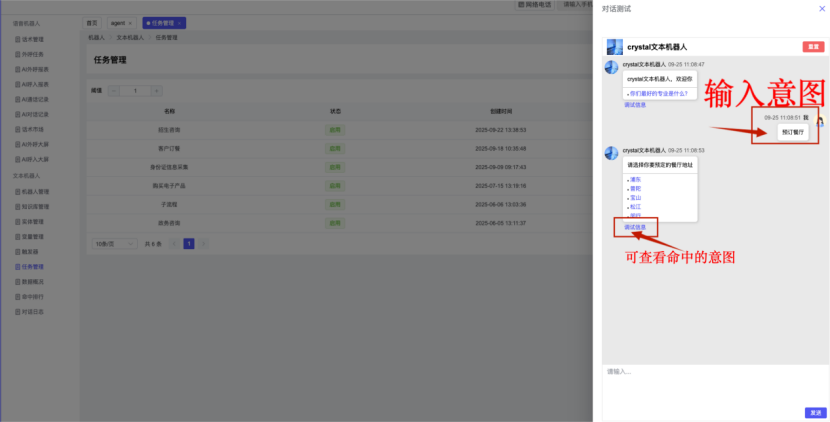
Task: Open 机器人管理 in the sidebar
Action: (35, 191)
